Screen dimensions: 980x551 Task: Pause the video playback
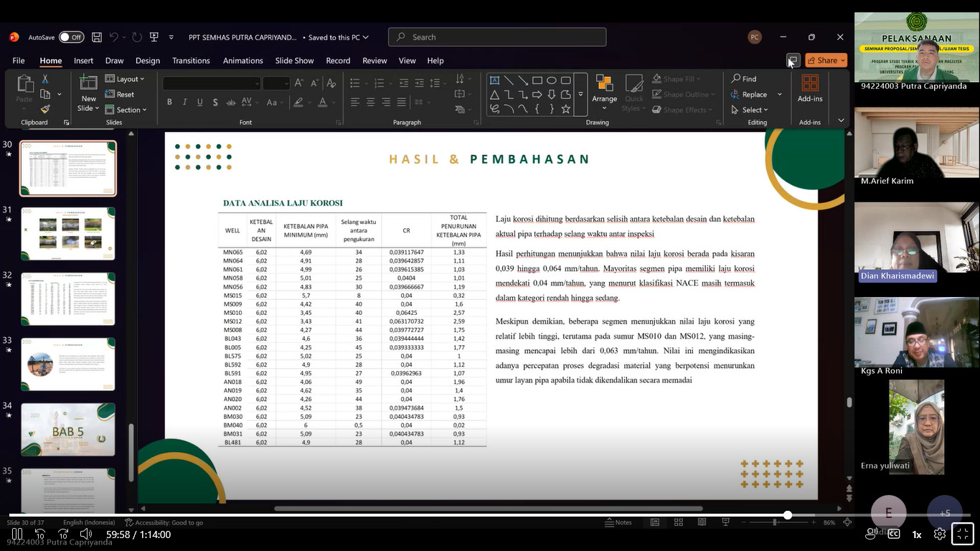click(x=17, y=534)
